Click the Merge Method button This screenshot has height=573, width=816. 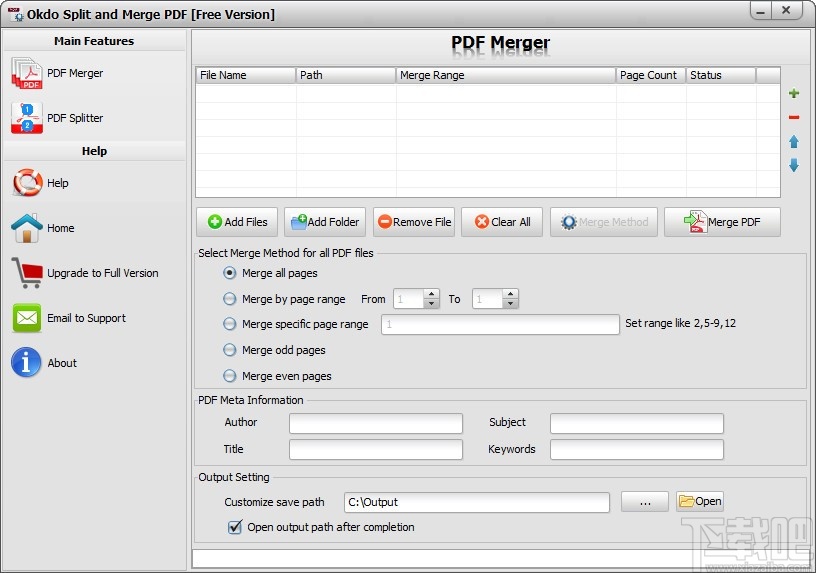point(604,222)
